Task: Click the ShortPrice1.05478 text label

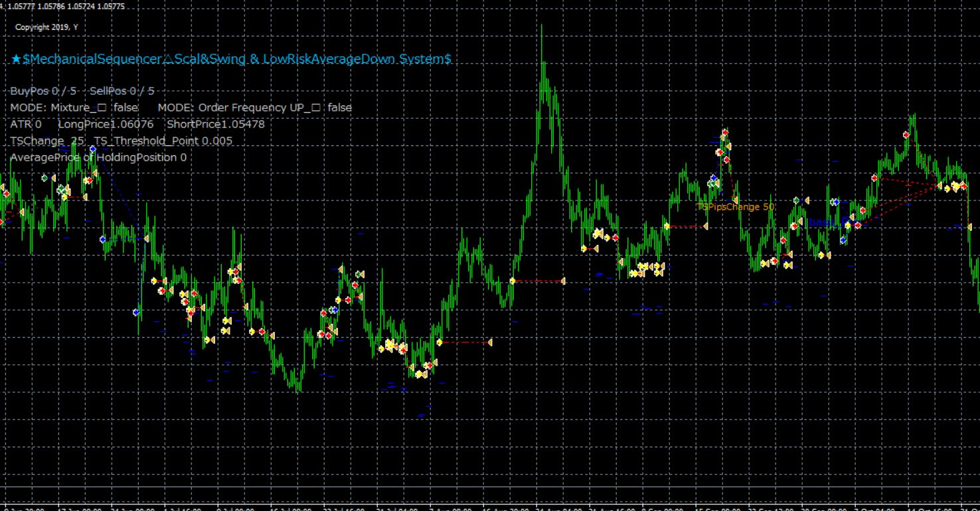Action: tap(216, 124)
